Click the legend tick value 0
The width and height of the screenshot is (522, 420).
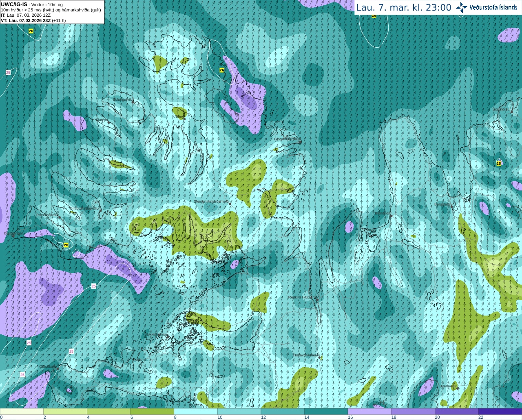(2, 417)
